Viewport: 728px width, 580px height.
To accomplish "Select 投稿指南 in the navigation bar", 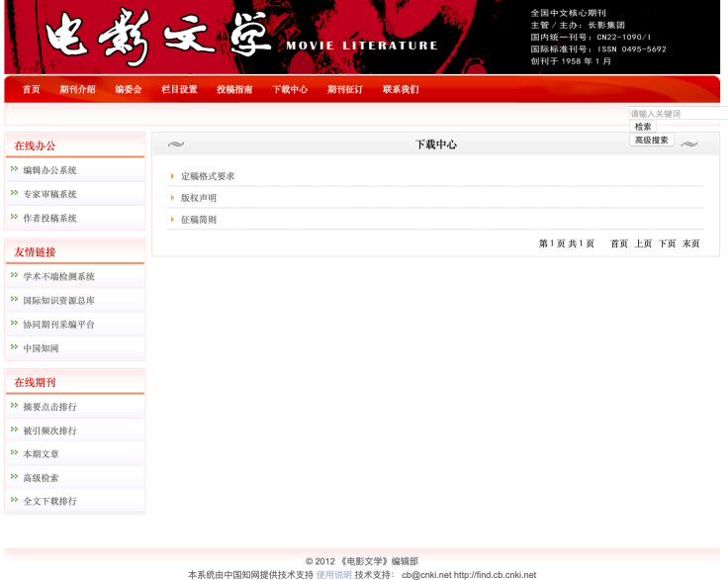I will 234,89.
